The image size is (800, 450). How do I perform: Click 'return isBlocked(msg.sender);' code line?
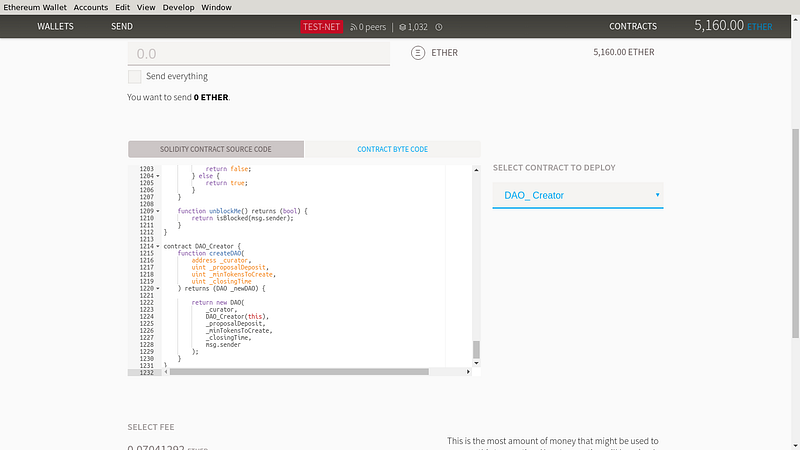pyautogui.click(x=243, y=218)
